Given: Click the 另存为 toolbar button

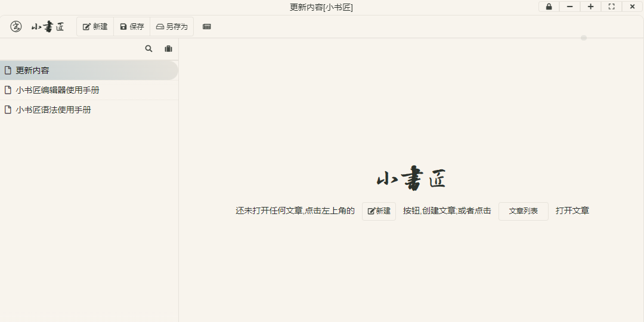Looking at the screenshot, I should point(172,27).
